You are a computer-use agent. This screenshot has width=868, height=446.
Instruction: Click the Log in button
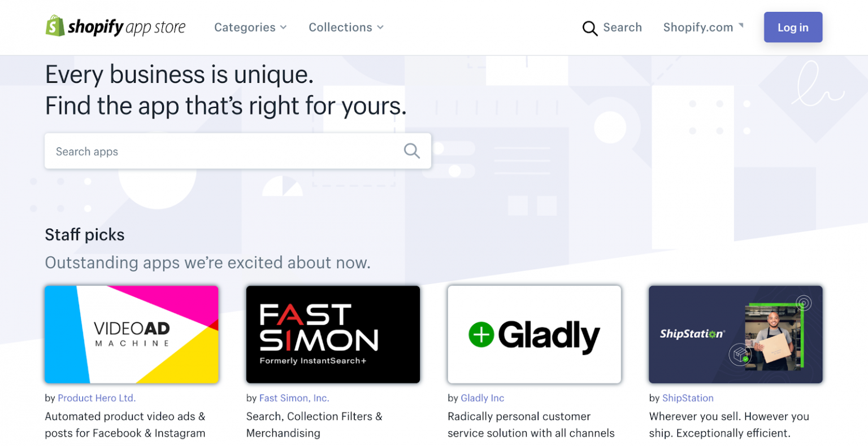[792, 27]
